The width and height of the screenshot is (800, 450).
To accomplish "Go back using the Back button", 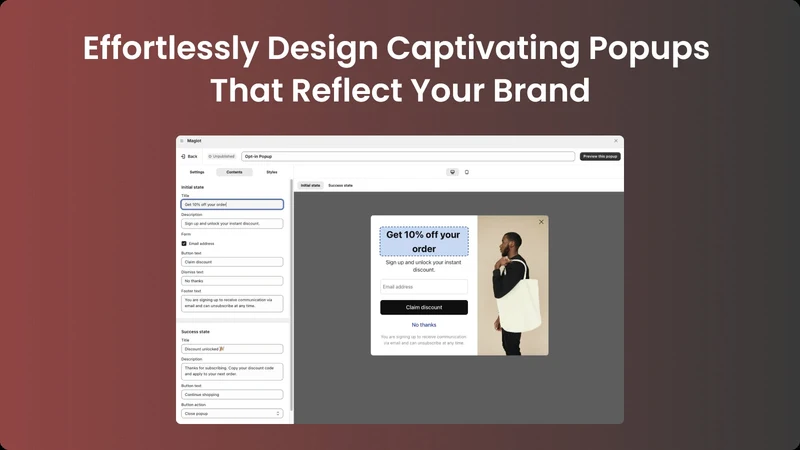I will [189, 157].
